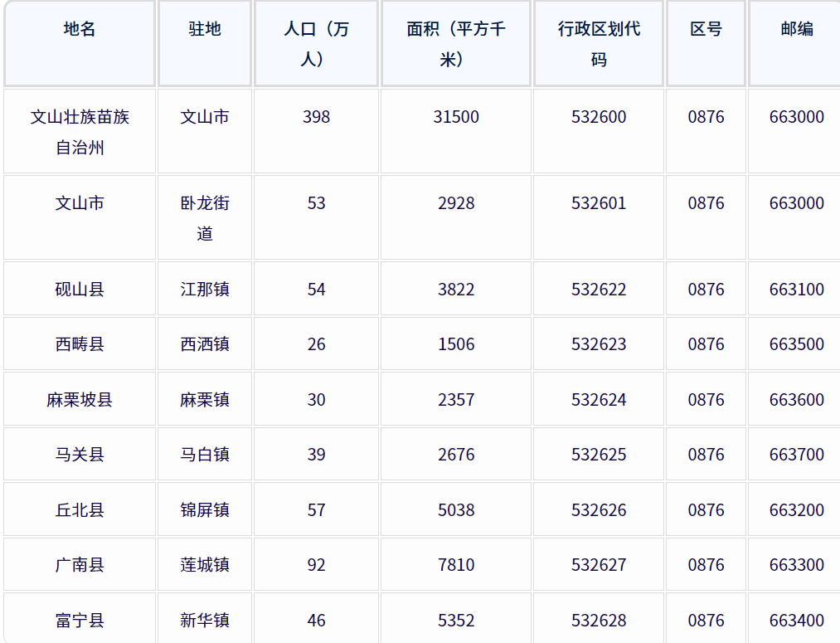Image resolution: width=840 pixels, height=643 pixels.
Task: Click area value 31500
Action: click(456, 117)
